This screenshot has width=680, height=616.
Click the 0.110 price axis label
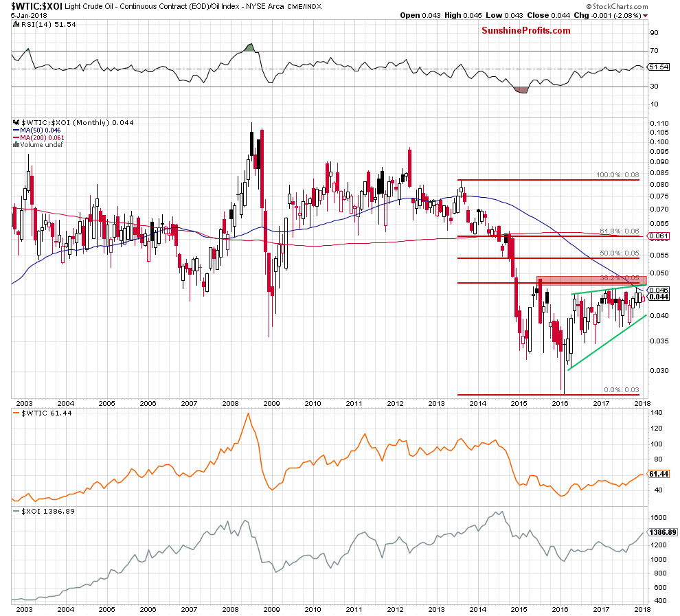tap(659, 123)
